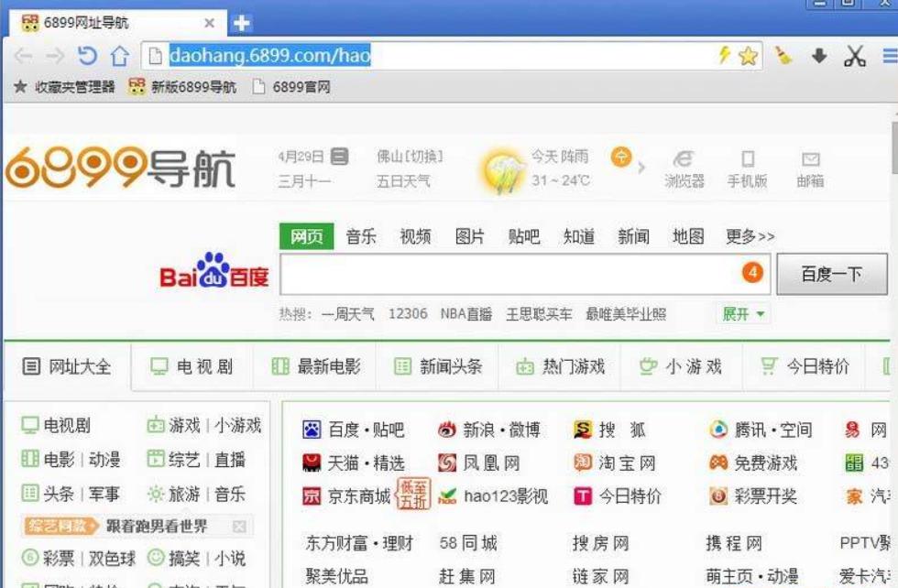Switch to 最新电影 tab

(316, 366)
